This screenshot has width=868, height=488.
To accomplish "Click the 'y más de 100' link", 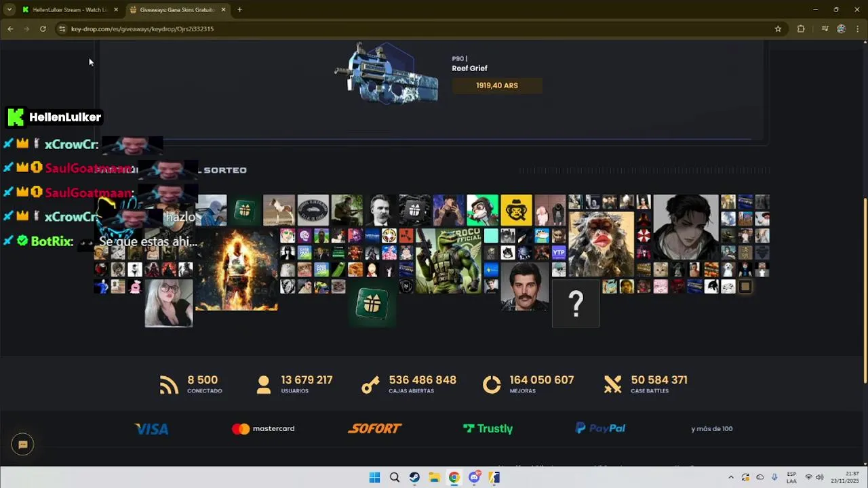I will (712, 428).
